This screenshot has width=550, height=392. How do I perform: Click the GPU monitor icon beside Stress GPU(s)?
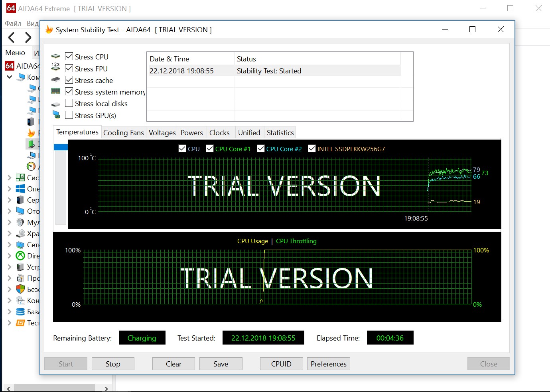[x=56, y=115]
